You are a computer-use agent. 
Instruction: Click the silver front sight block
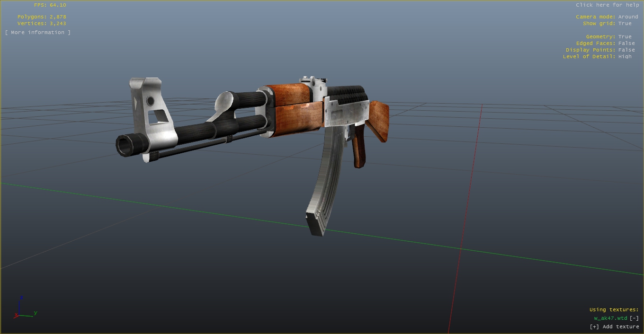tap(151, 114)
